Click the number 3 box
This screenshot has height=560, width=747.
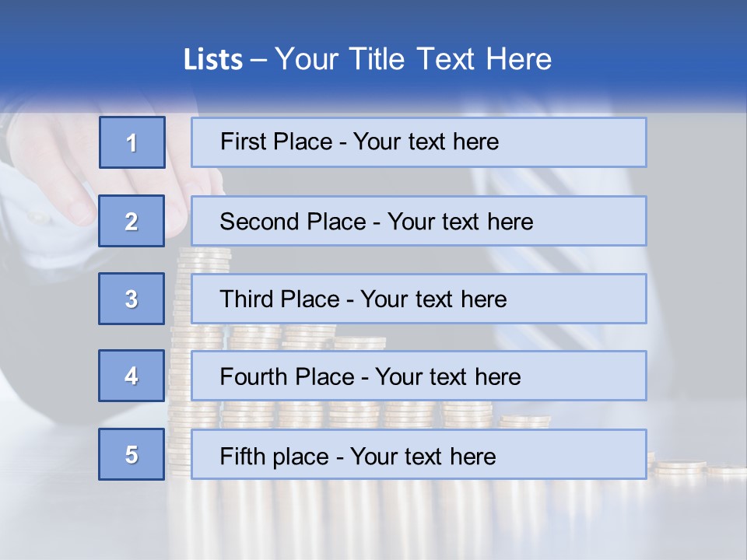tap(132, 299)
